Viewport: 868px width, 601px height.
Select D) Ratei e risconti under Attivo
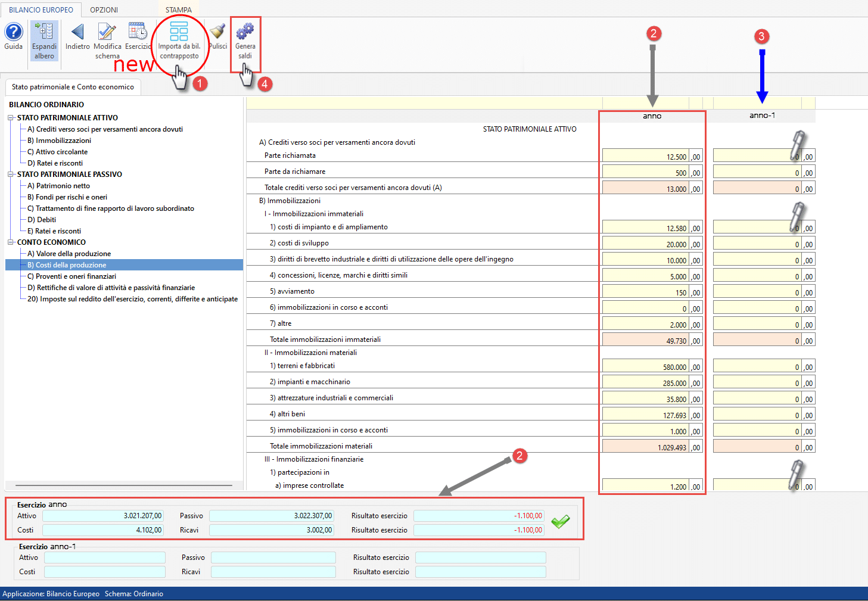pyautogui.click(x=55, y=163)
